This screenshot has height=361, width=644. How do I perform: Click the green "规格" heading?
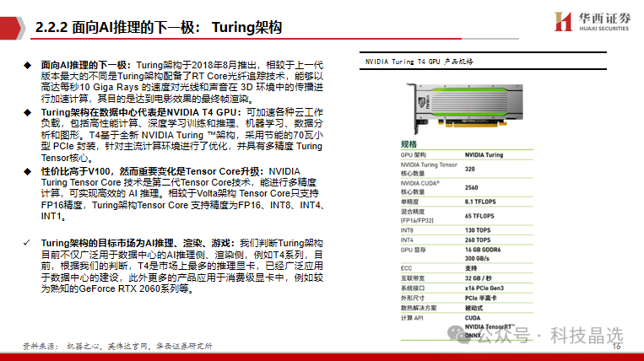point(409,144)
